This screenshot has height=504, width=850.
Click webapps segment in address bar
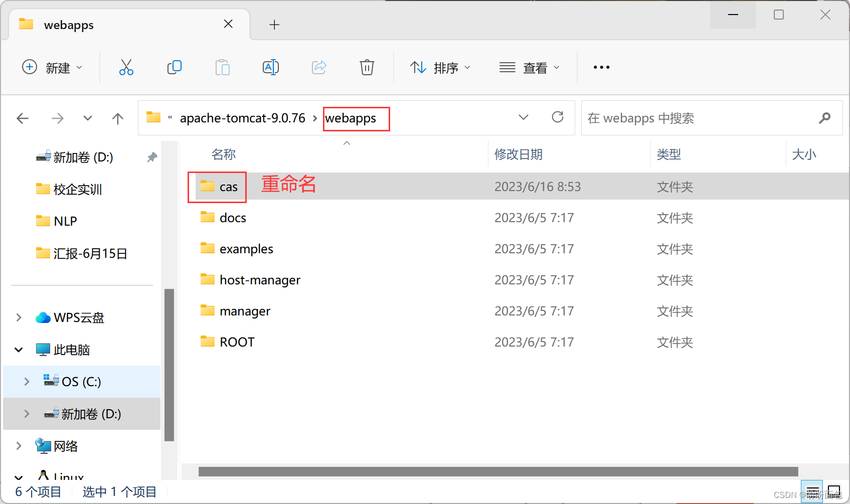click(351, 118)
